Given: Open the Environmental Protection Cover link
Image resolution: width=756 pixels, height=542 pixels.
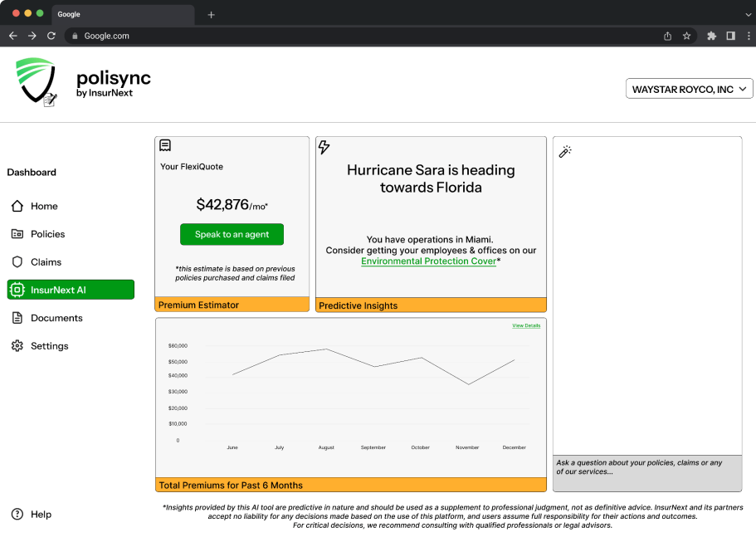Looking at the screenshot, I should (429, 261).
